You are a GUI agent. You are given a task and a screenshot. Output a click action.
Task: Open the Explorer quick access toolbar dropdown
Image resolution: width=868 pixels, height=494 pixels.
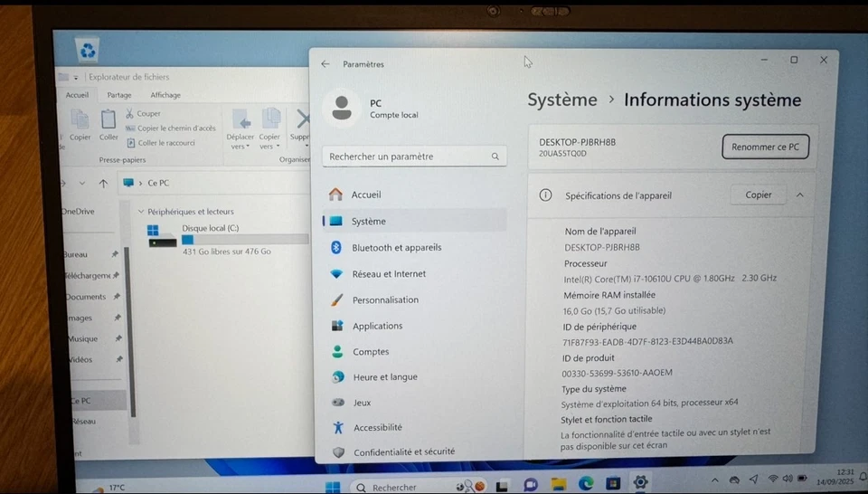pos(76,78)
